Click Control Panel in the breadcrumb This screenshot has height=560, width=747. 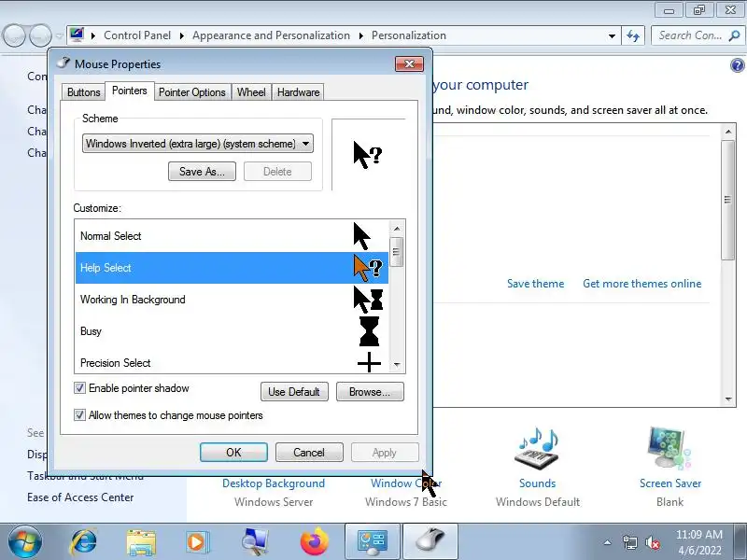pos(137,35)
